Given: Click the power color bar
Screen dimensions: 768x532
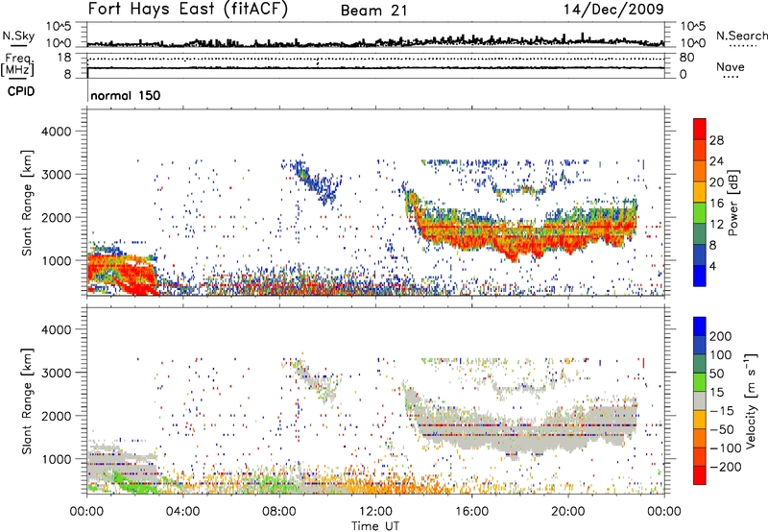Looking at the screenshot, I should 700,203.
